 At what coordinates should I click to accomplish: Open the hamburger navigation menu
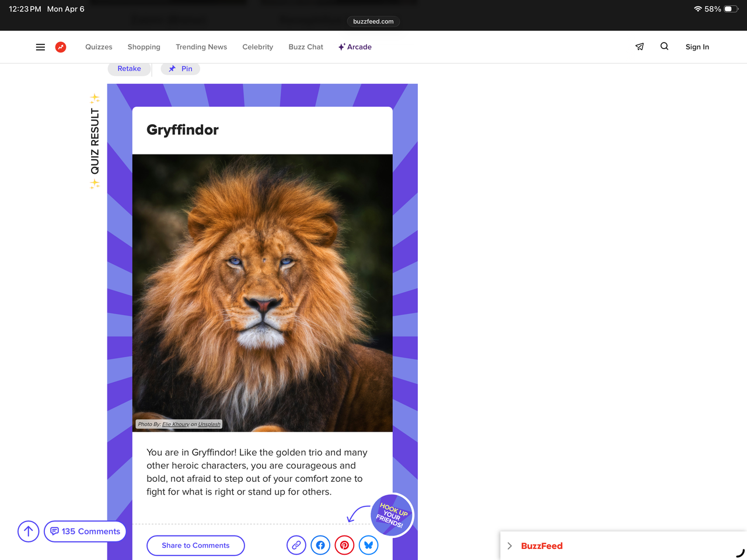click(40, 47)
